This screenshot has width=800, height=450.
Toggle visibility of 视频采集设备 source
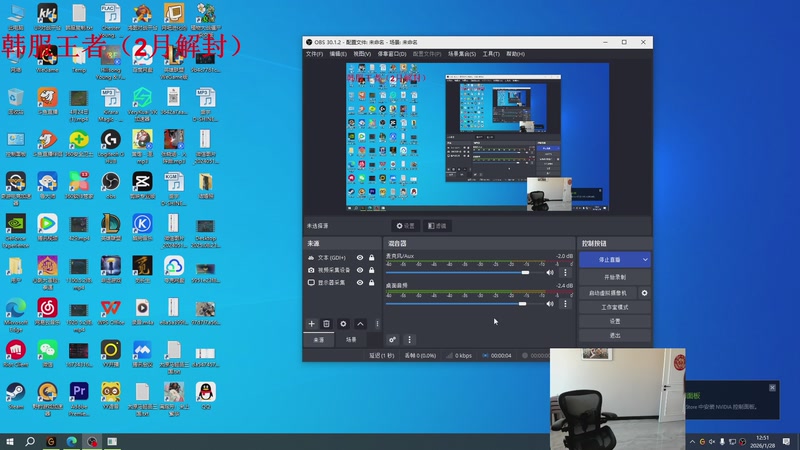click(x=360, y=270)
